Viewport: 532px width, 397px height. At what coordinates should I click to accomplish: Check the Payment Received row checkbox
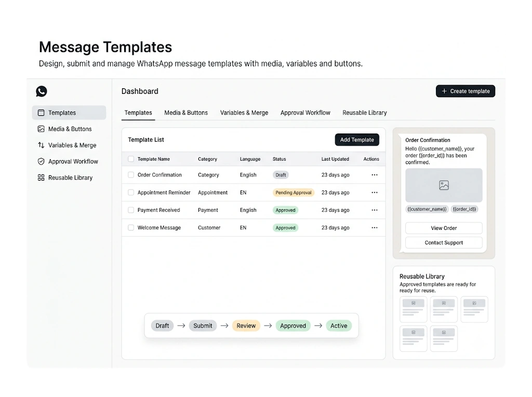(x=131, y=210)
